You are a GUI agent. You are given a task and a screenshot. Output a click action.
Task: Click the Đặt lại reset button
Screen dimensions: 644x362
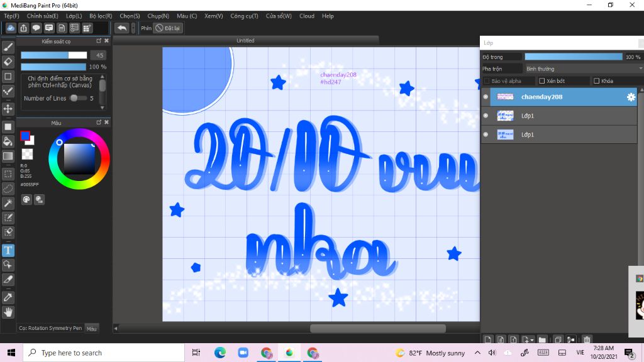pos(168,28)
